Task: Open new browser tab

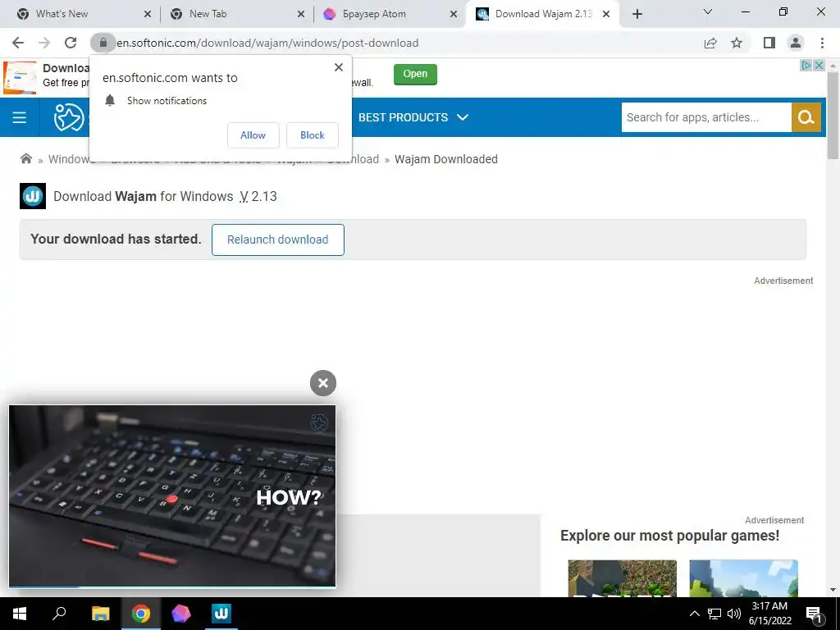Action: pos(637,14)
